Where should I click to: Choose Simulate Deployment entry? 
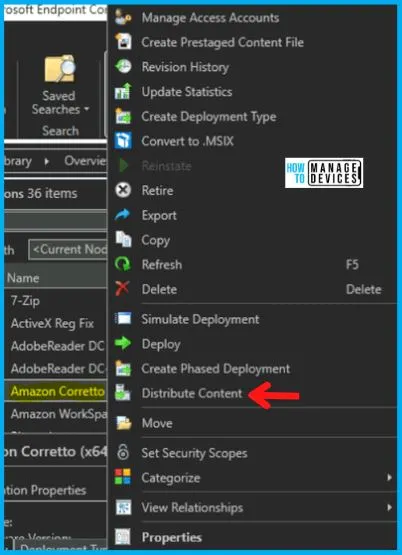point(200,319)
